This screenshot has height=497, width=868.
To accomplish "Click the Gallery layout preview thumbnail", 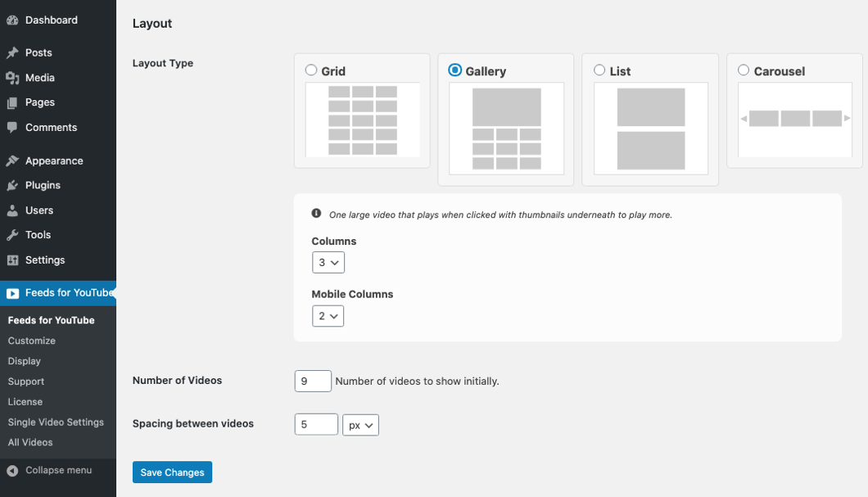I will click(506, 128).
